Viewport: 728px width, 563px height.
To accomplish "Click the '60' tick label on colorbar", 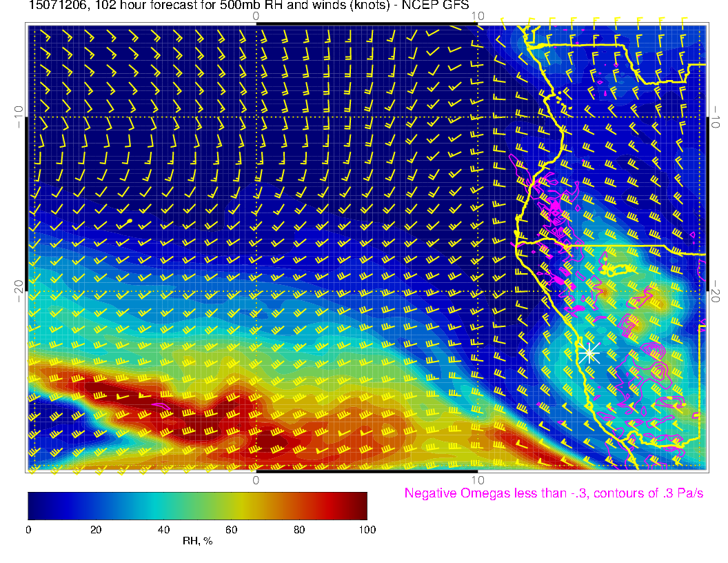I will (x=231, y=530).
